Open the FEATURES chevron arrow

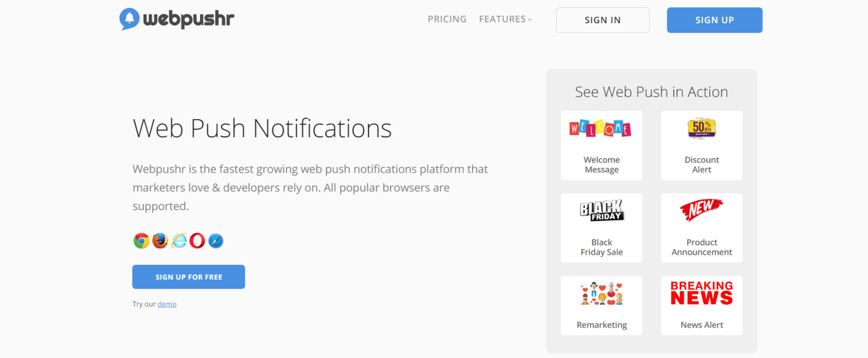pyautogui.click(x=529, y=20)
